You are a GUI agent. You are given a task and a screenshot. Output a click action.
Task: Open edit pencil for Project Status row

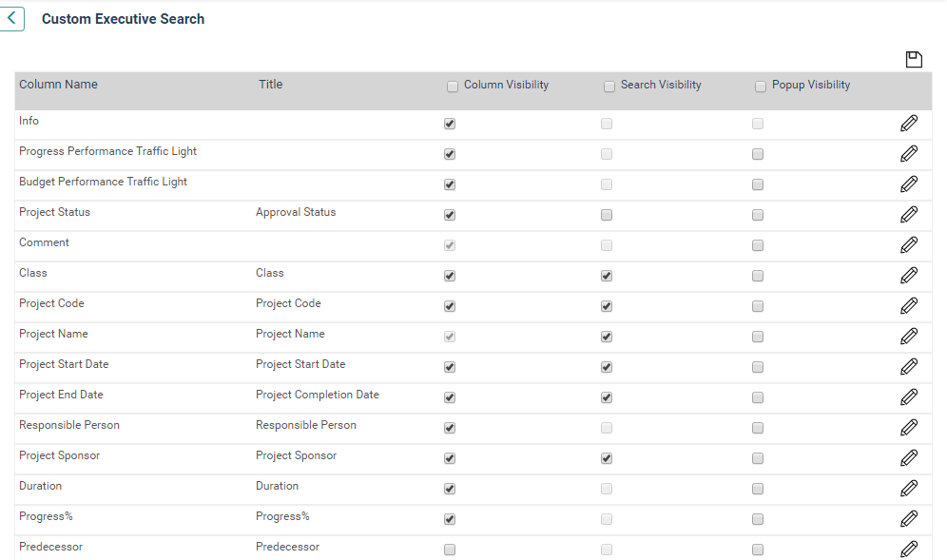click(909, 215)
